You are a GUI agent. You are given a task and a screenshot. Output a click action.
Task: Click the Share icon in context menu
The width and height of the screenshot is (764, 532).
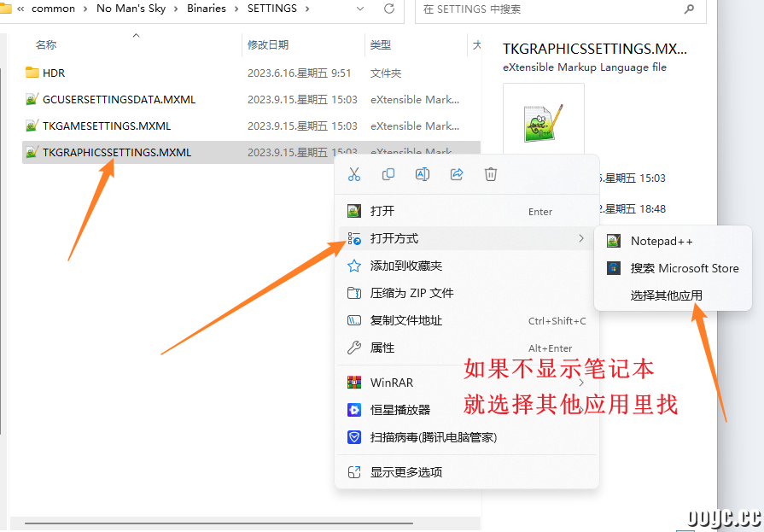pyautogui.click(x=457, y=174)
